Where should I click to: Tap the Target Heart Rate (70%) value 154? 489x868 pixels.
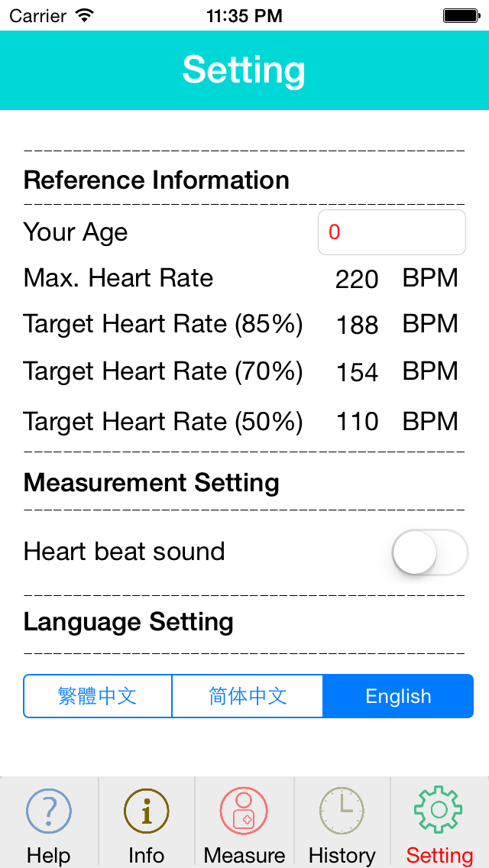(357, 372)
